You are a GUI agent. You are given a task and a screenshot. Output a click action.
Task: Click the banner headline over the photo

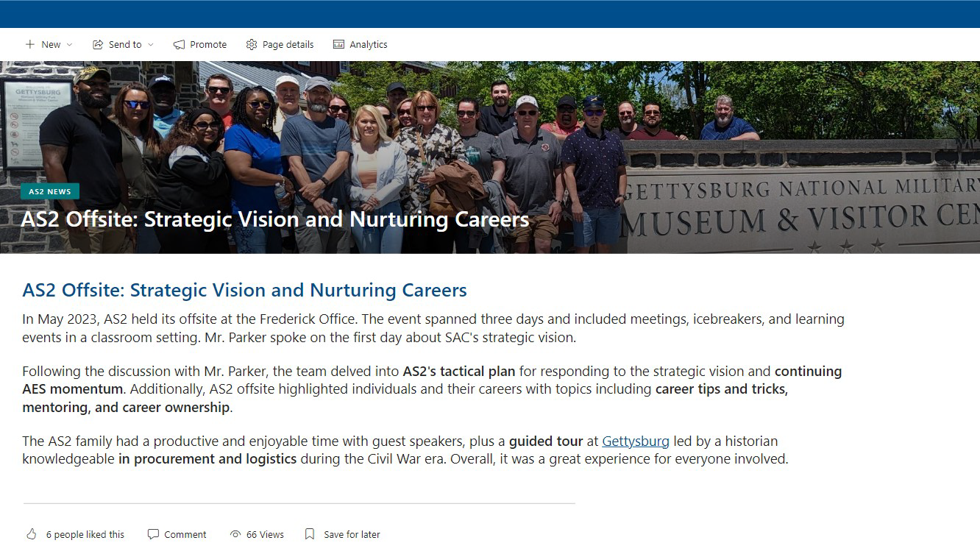point(274,219)
